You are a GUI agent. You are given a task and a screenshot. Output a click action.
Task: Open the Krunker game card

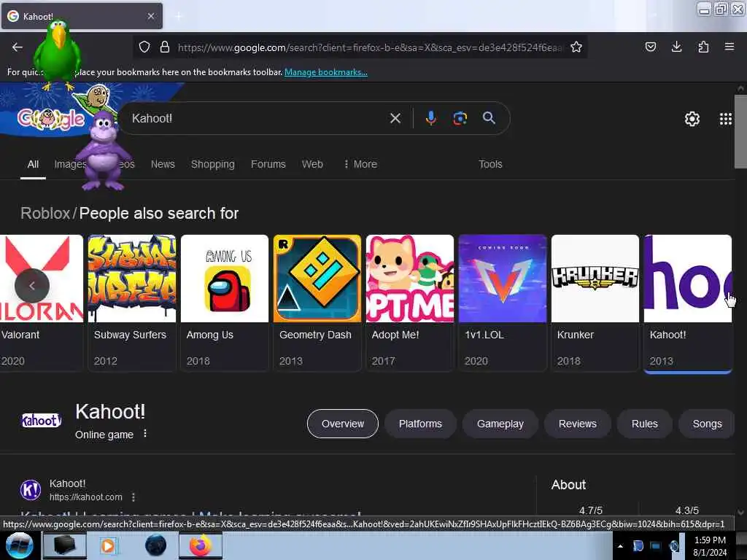595,303
